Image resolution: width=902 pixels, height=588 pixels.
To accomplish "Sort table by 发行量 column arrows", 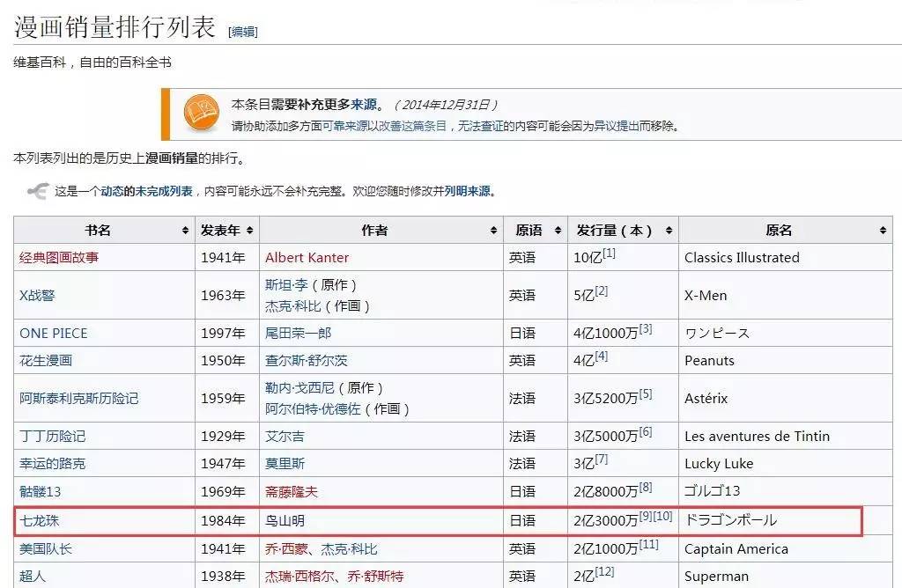I will pyautogui.click(x=669, y=231).
